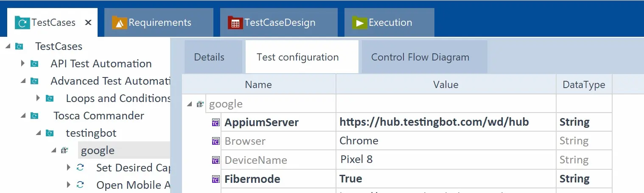Click the TestCaseDesign tab icon
The image size is (644, 193).
click(235, 22)
